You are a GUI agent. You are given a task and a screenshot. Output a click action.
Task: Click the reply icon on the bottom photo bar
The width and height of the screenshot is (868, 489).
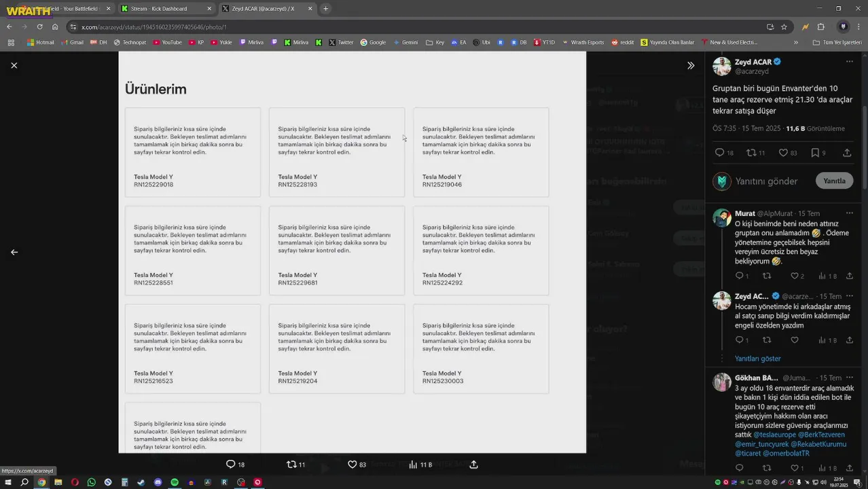tap(230, 465)
